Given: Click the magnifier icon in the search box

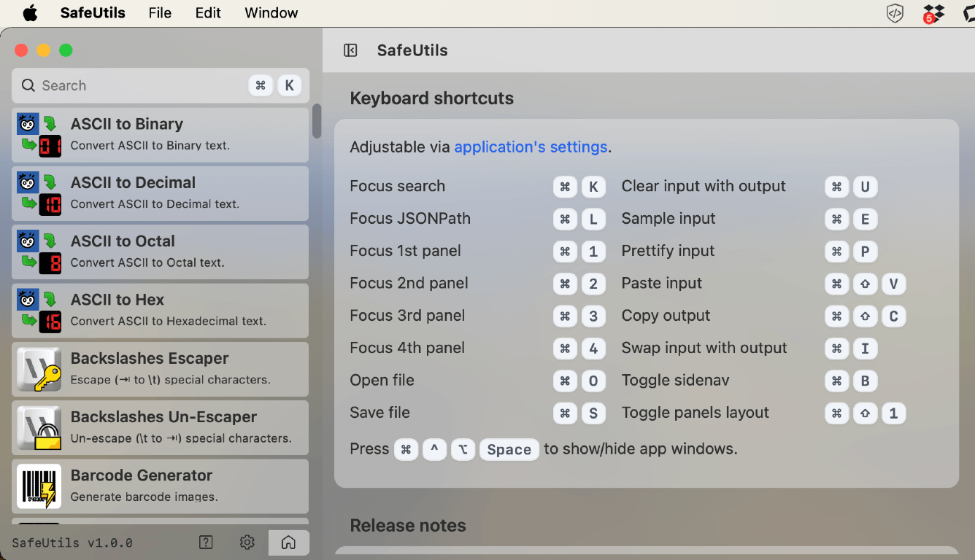Looking at the screenshot, I should [x=28, y=85].
